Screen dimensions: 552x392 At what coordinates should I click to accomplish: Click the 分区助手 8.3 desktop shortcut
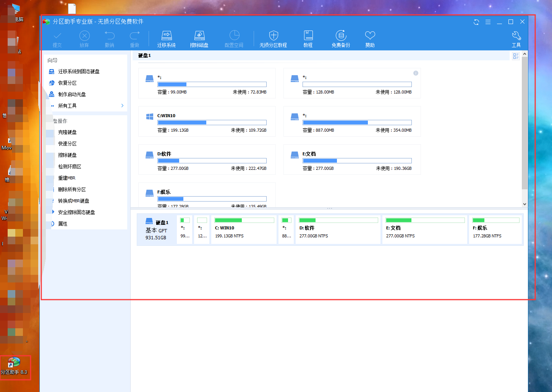[x=14, y=366]
